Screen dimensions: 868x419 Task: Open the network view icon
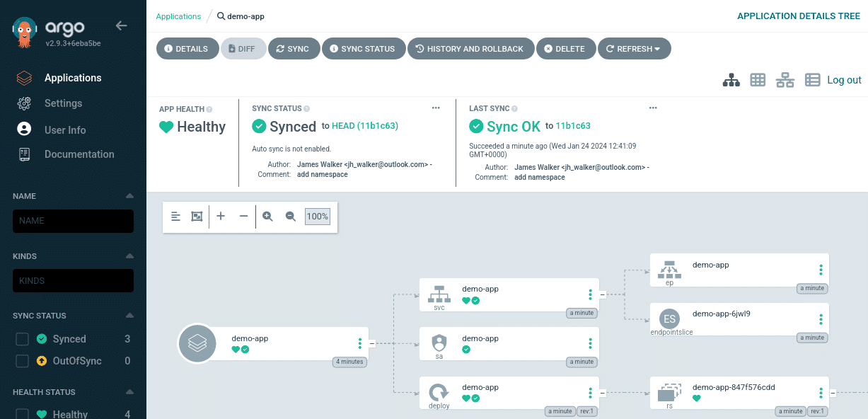pyautogui.click(x=785, y=79)
